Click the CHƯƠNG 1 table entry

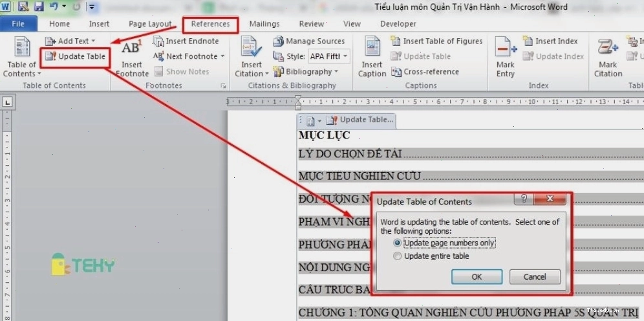[468, 313]
